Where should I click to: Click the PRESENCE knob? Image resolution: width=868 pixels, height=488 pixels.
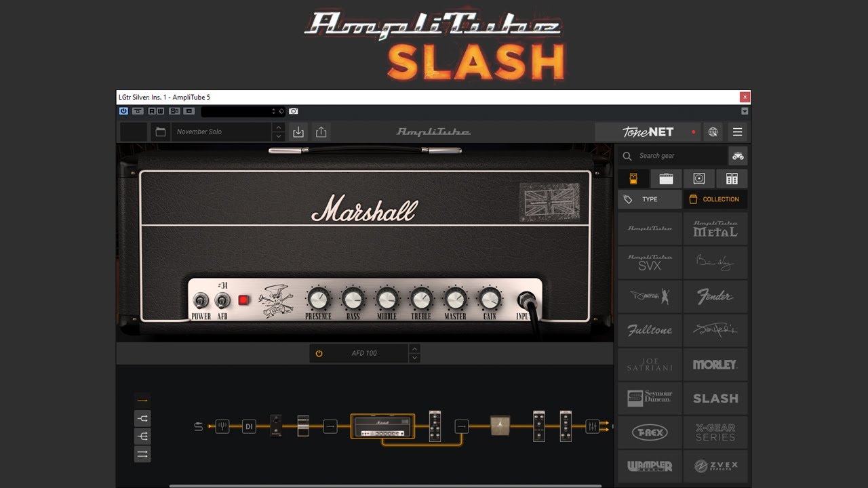click(318, 298)
